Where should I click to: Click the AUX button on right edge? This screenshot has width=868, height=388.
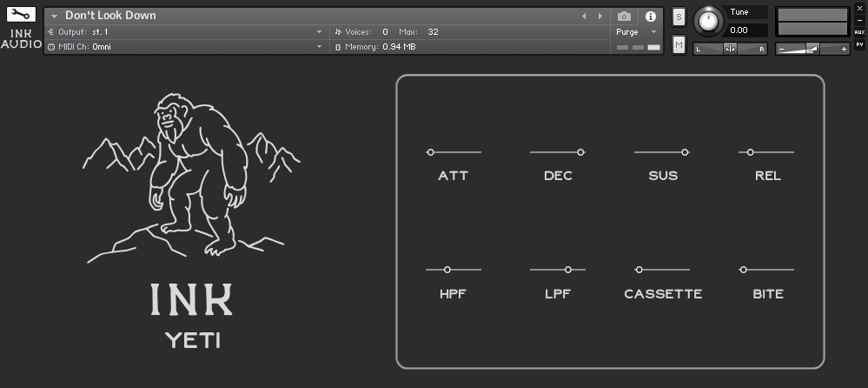(x=859, y=32)
